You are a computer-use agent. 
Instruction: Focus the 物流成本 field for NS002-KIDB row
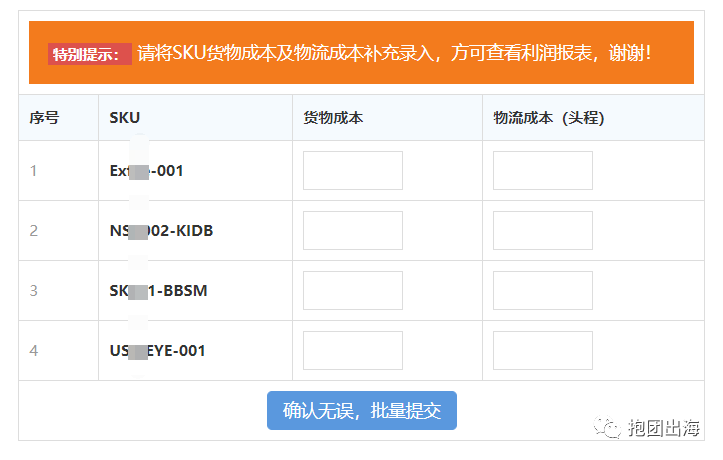pos(542,230)
